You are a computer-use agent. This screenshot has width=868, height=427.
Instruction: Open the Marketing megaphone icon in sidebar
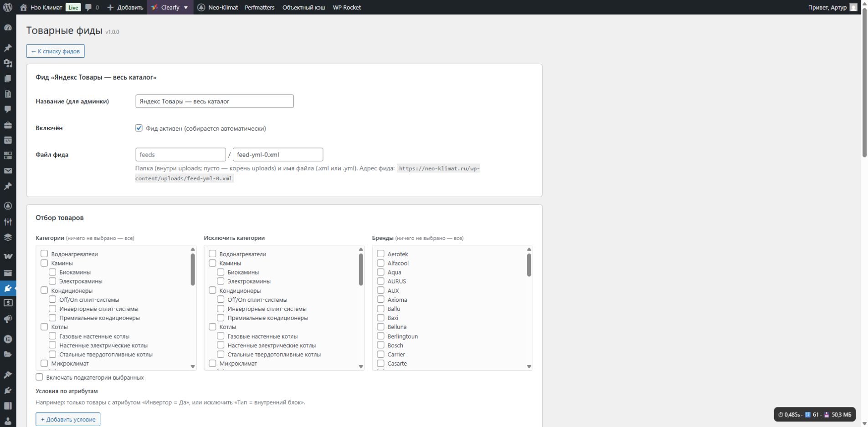coord(8,319)
